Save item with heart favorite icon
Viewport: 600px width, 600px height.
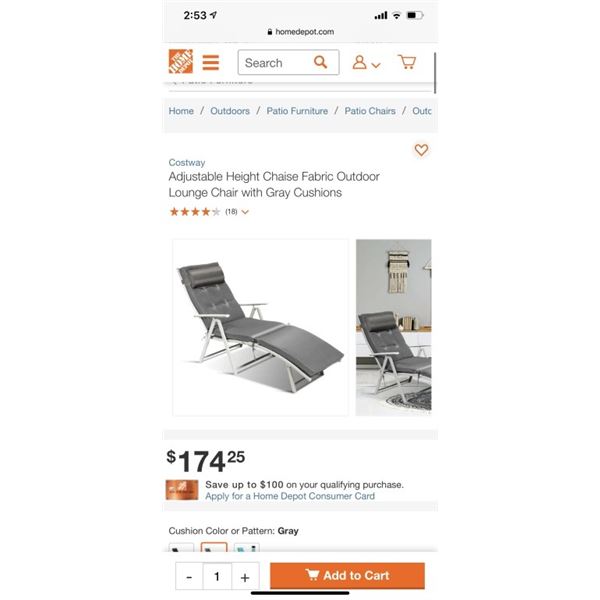(x=421, y=150)
